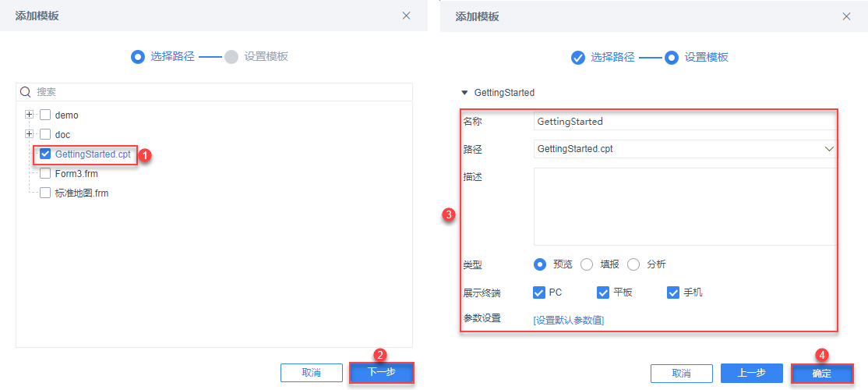
Task: Click the 上一步 button
Action: pos(752,374)
